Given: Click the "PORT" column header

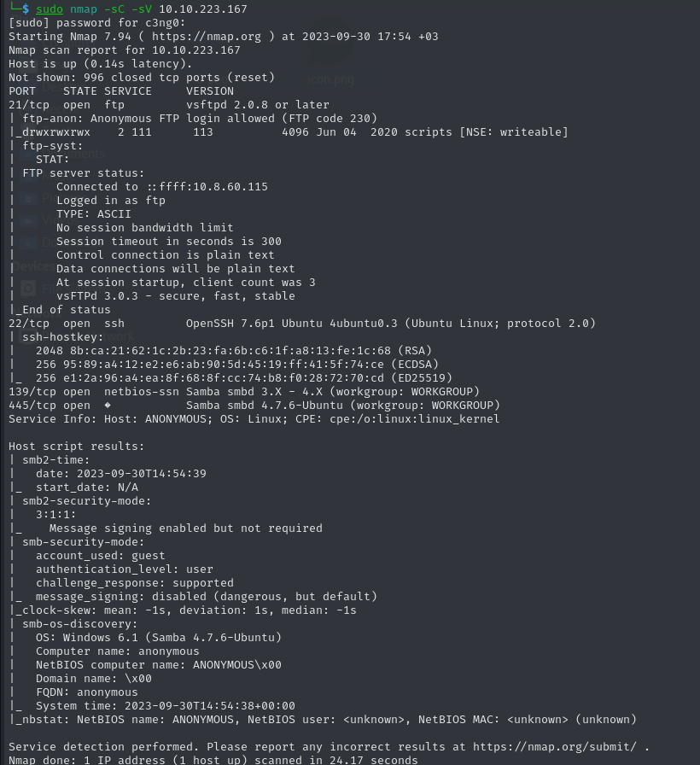Looking at the screenshot, I should (22, 91).
